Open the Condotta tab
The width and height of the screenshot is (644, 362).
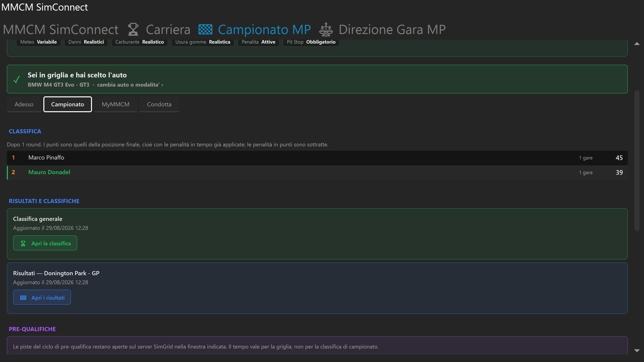click(x=159, y=104)
